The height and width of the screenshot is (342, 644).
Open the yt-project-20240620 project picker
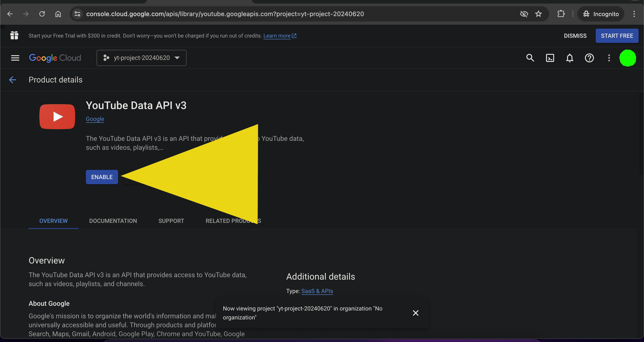141,58
